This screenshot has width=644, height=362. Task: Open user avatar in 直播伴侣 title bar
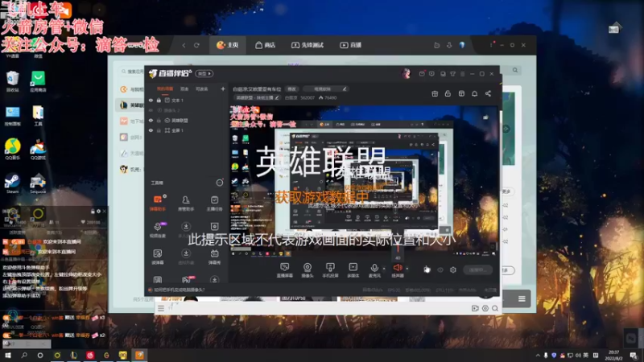(406, 73)
